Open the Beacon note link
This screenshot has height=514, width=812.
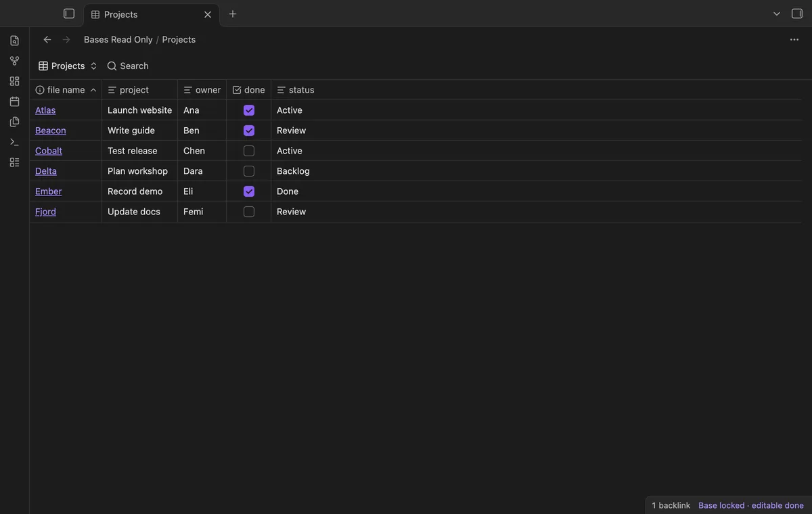(x=51, y=131)
